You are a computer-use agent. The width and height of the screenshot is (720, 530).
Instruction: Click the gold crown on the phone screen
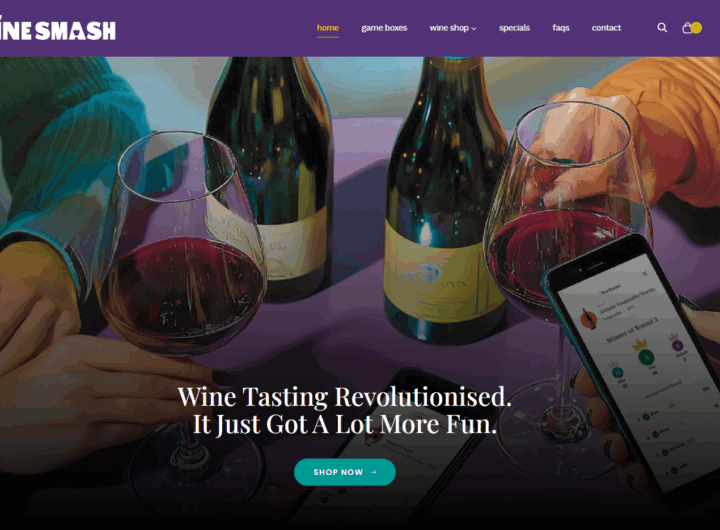pos(640,343)
